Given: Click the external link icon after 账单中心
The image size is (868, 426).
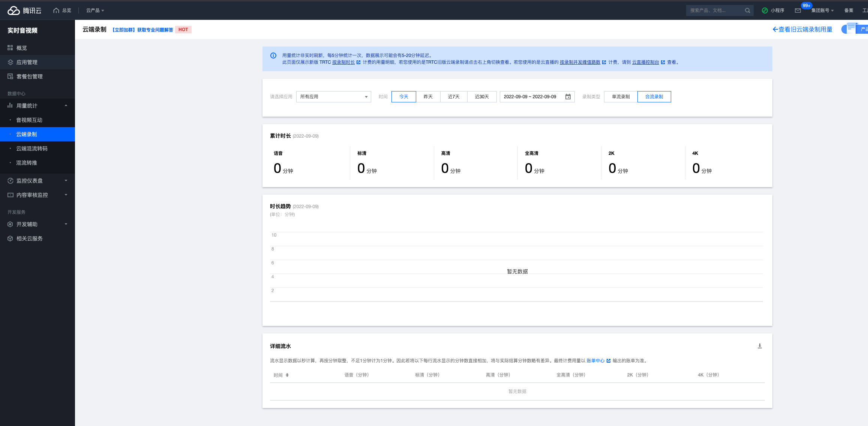Looking at the screenshot, I should coord(609,361).
